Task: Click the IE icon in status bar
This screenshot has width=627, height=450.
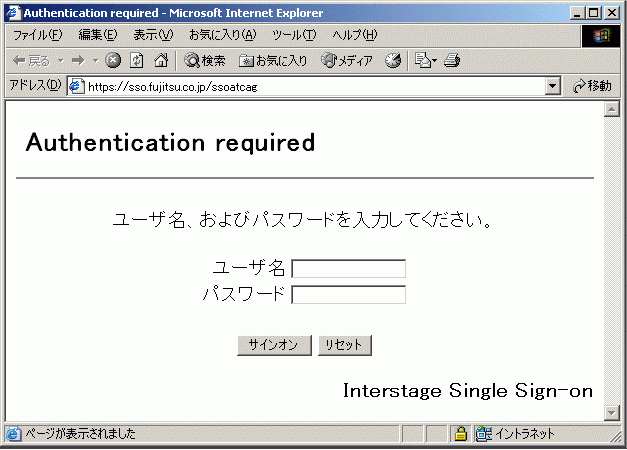Action: [13, 434]
